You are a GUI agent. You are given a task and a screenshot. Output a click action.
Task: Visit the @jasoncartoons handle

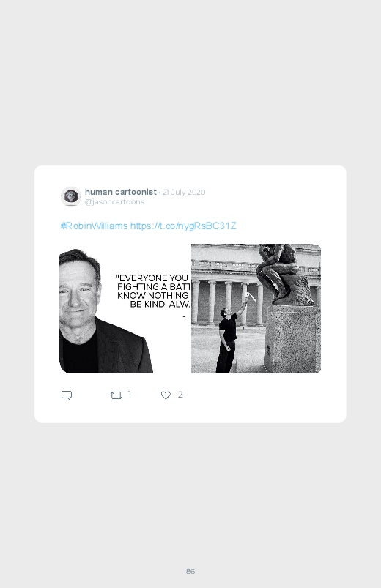pos(114,202)
